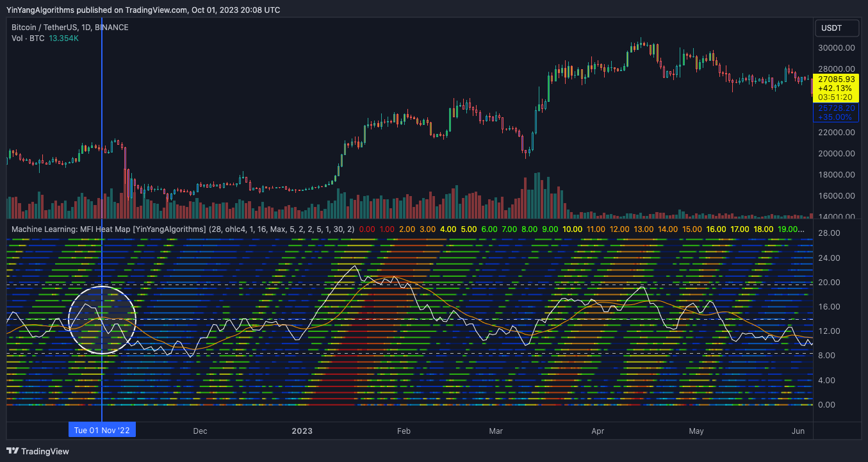Click 16000.00 on the price scale

[x=837, y=195]
